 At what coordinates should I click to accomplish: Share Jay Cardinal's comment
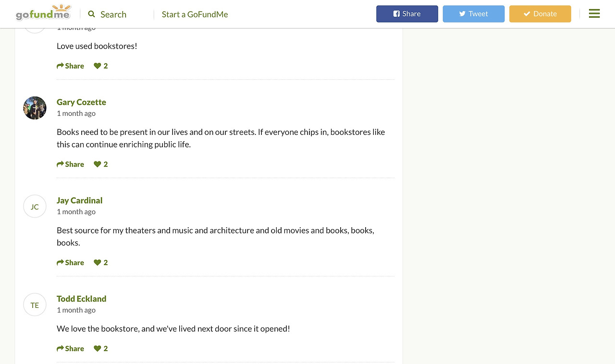pyautogui.click(x=70, y=263)
